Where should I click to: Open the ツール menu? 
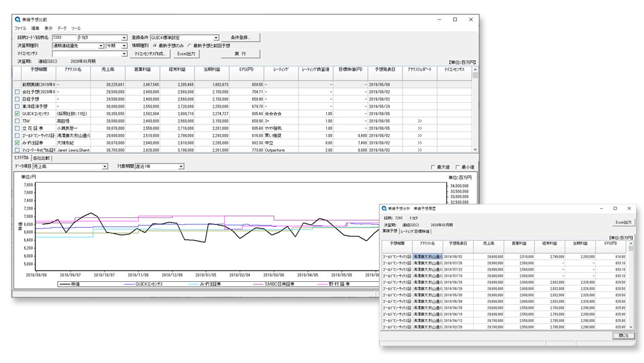(x=76, y=28)
